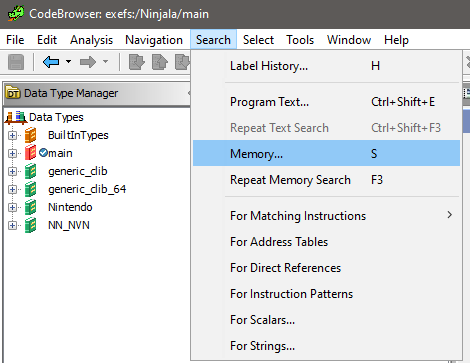
Task: Open the back arrow history dropdown
Action: (68, 62)
